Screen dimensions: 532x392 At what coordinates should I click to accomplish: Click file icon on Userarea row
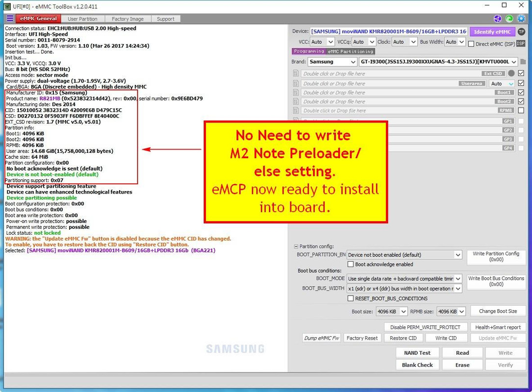[x=296, y=83]
